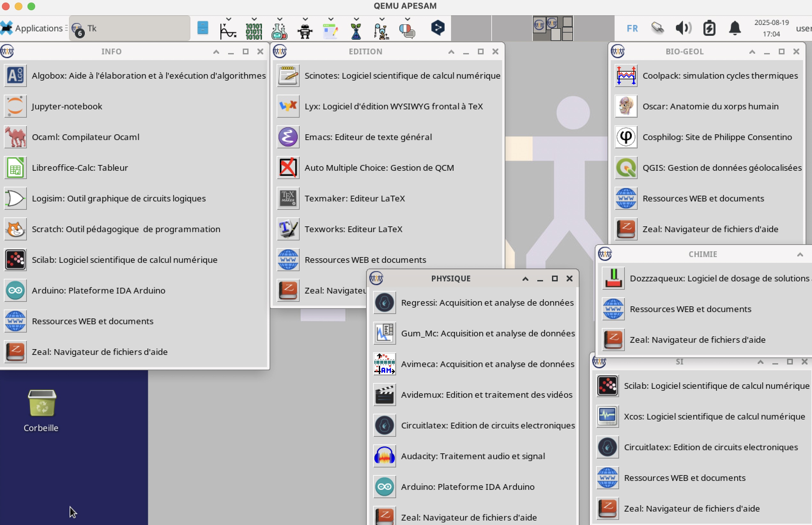Viewport: 812px width, 525px height.
Task: Click the Oscar anatomy head icon
Action: click(x=626, y=106)
